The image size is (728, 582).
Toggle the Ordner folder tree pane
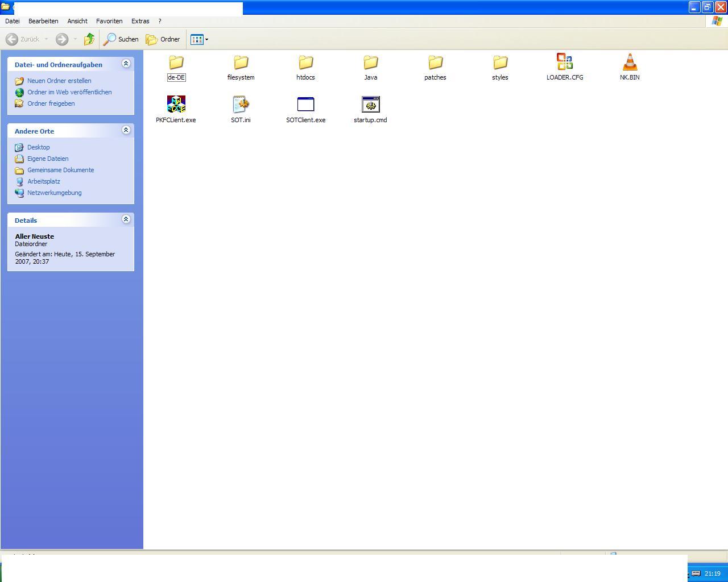(x=163, y=39)
